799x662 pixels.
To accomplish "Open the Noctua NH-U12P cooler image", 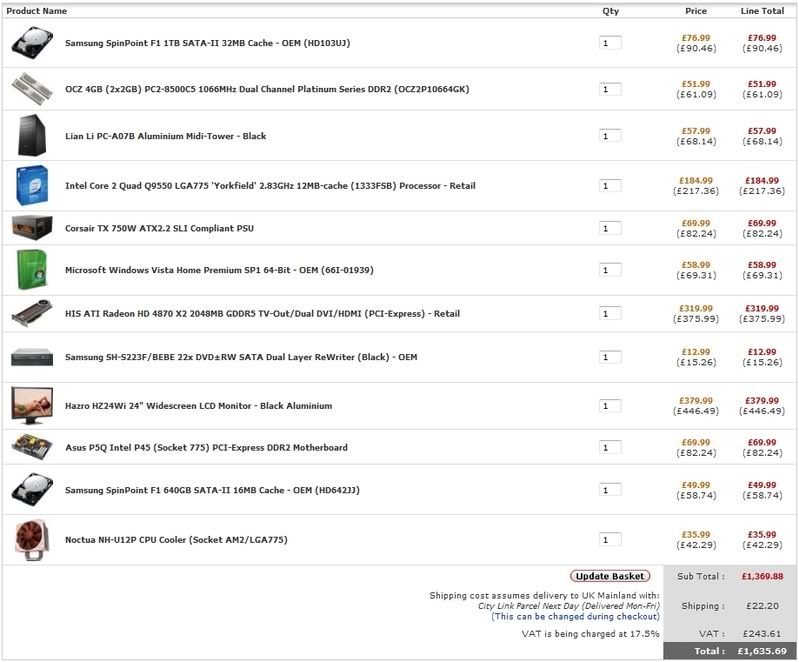I will pos(32,540).
